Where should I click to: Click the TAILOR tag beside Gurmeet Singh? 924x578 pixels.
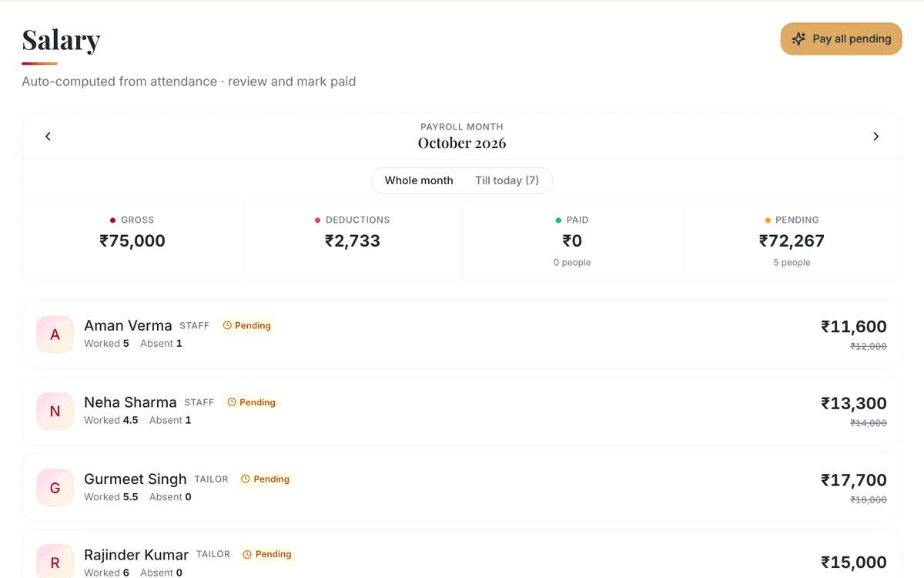[211, 479]
